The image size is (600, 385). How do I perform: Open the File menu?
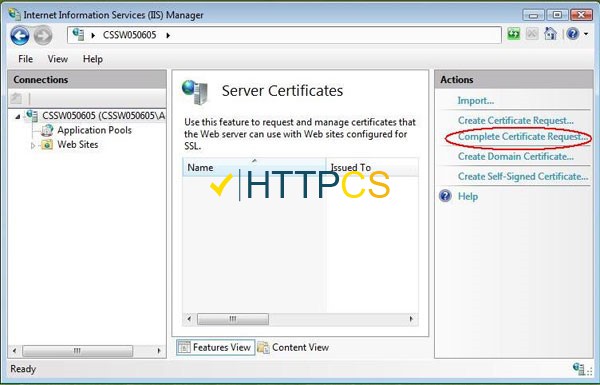click(x=26, y=59)
